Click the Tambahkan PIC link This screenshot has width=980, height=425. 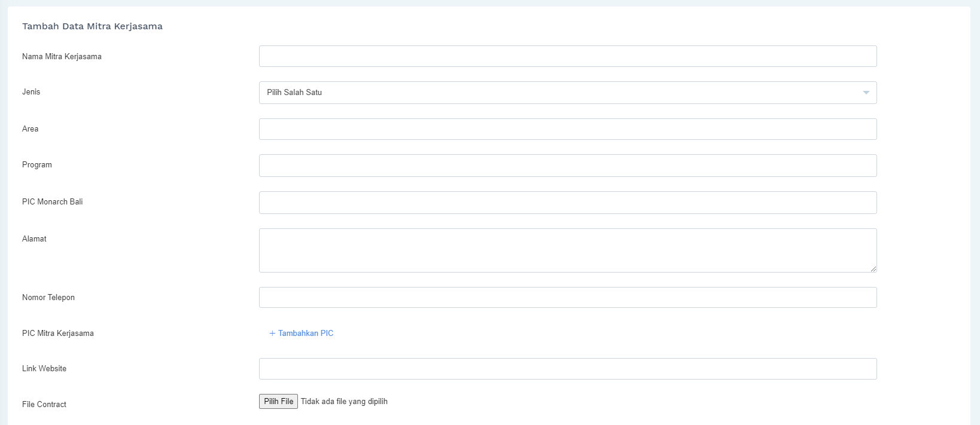pos(306,334)
